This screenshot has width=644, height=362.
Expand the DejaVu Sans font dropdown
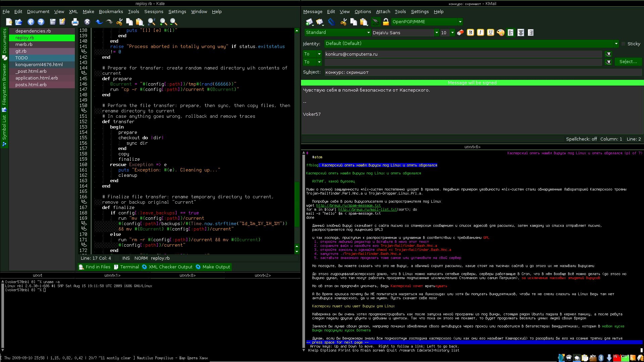point(436,33)
